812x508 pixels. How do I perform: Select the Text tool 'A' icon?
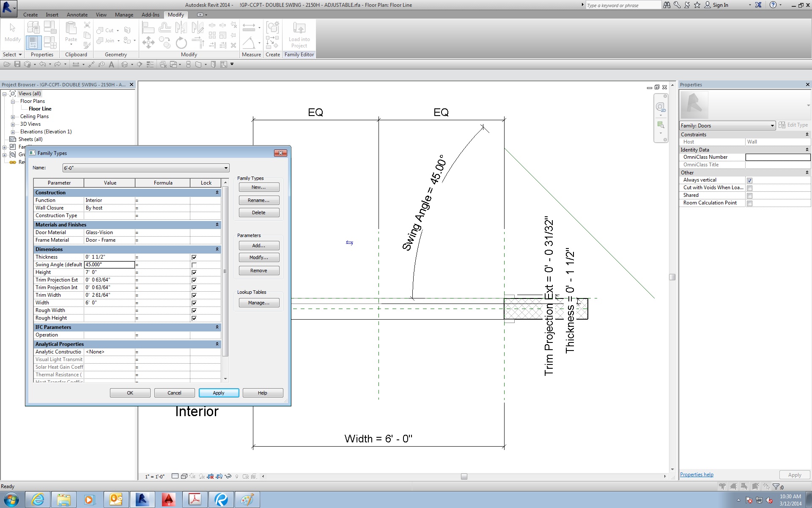tap(111, 64)
